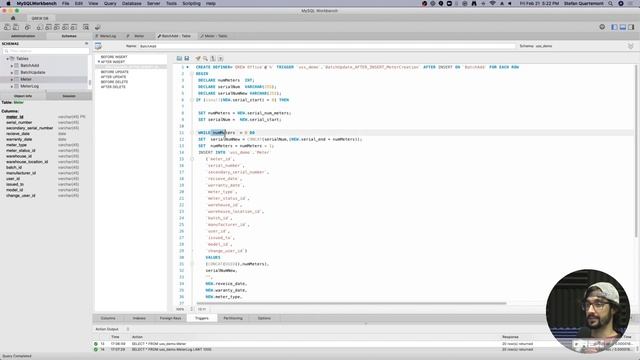Image resolution: width=640 pixels, height=360 pixels.
Task: Open find panel in trigger editor
Action: click(205, 58)
